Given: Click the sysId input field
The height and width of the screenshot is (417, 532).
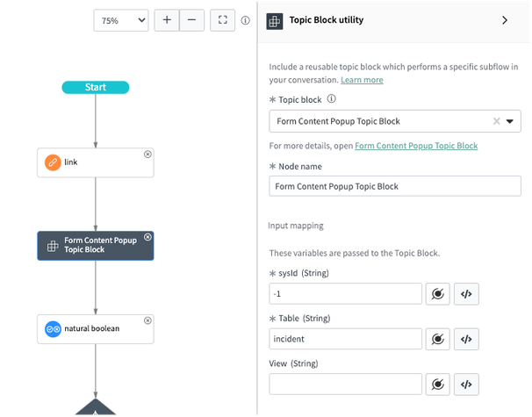Looking at the screenshot, I should pos(345,294).
